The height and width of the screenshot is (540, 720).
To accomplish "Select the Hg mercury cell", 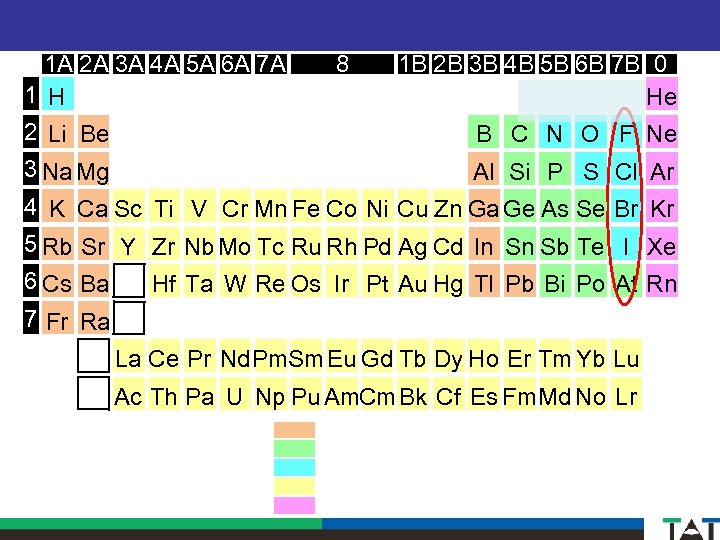I will (448, 281).
